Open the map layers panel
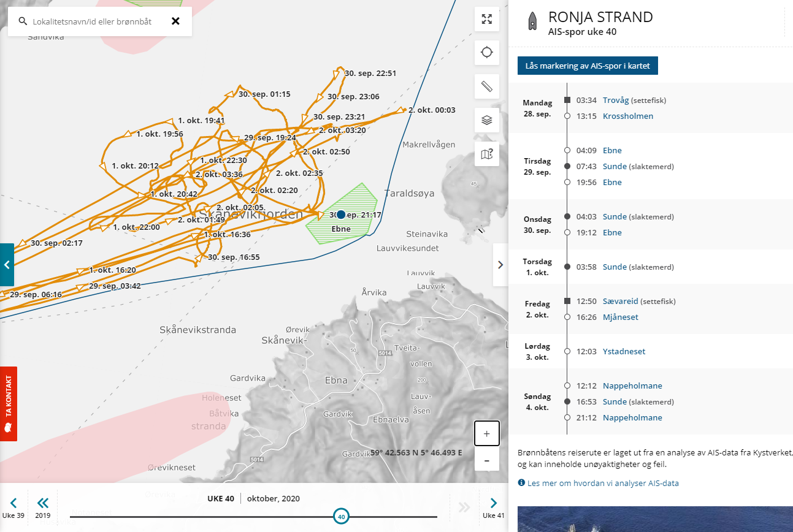 pos(487,120)
